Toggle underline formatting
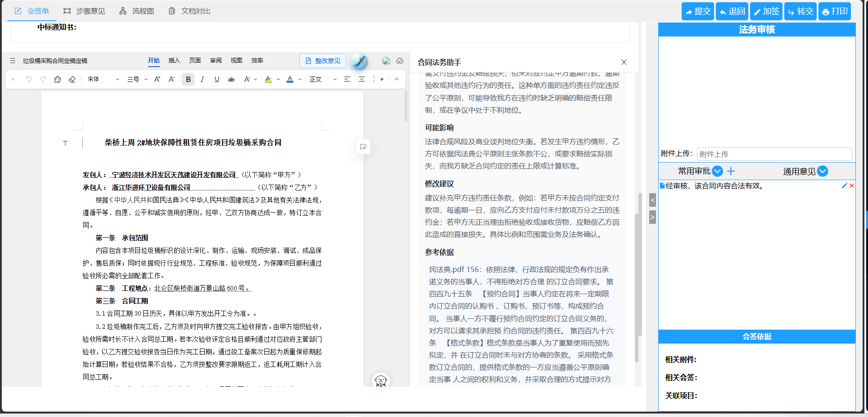This screenshot has width=868, height=417. tap(217, 79)
